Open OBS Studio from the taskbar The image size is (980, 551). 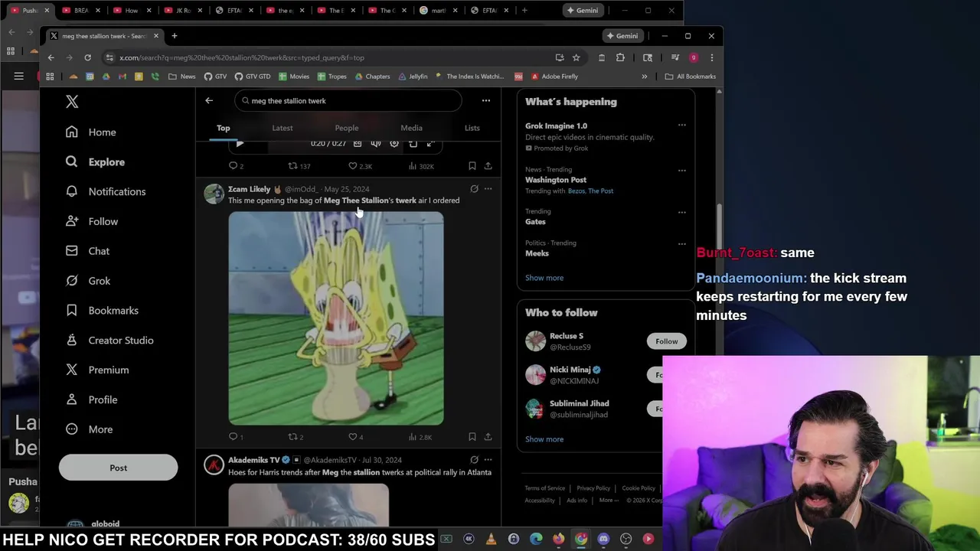click(626, 539)
